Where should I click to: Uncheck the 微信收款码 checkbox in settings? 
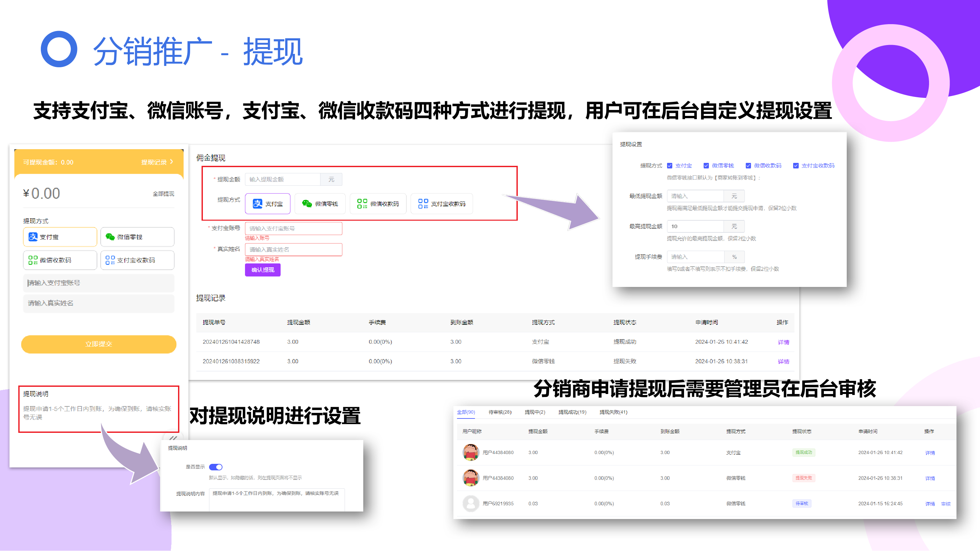coord(748,166)
